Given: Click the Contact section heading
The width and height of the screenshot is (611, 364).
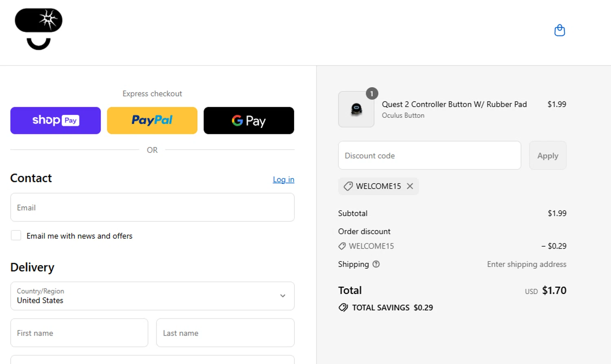Looking at the screenshot, I should pyautogui.click(x=31, y=178).
